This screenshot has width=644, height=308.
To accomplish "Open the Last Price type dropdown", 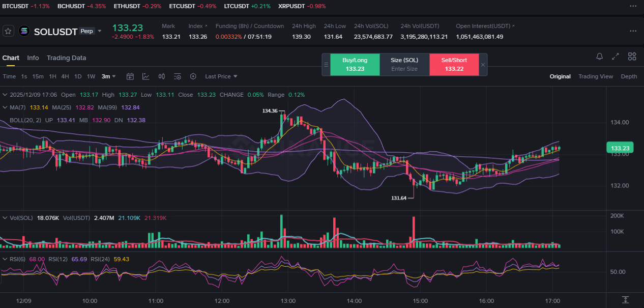I will click(221, 76).
